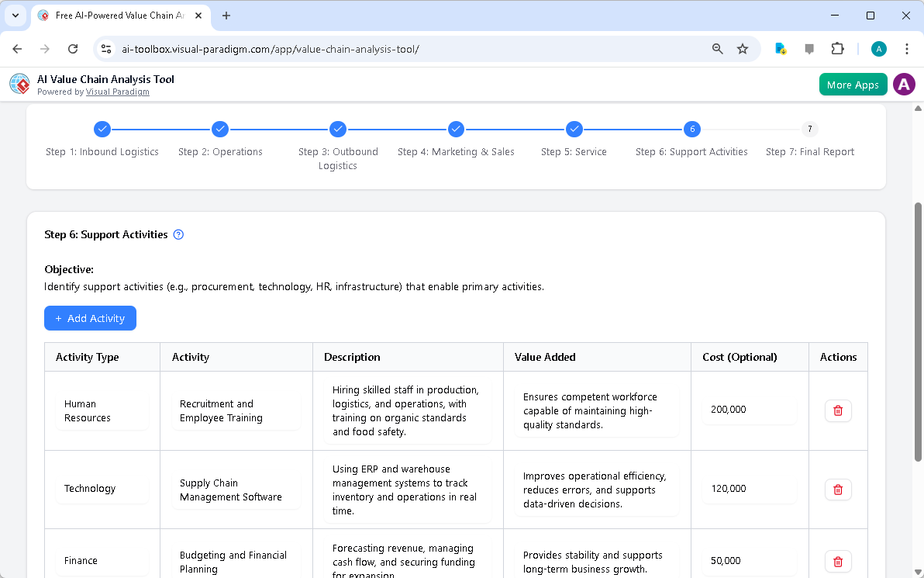Click the zoom icon in the address bar
The width and height of the screenshot is (924, 578).
point(717,48)
